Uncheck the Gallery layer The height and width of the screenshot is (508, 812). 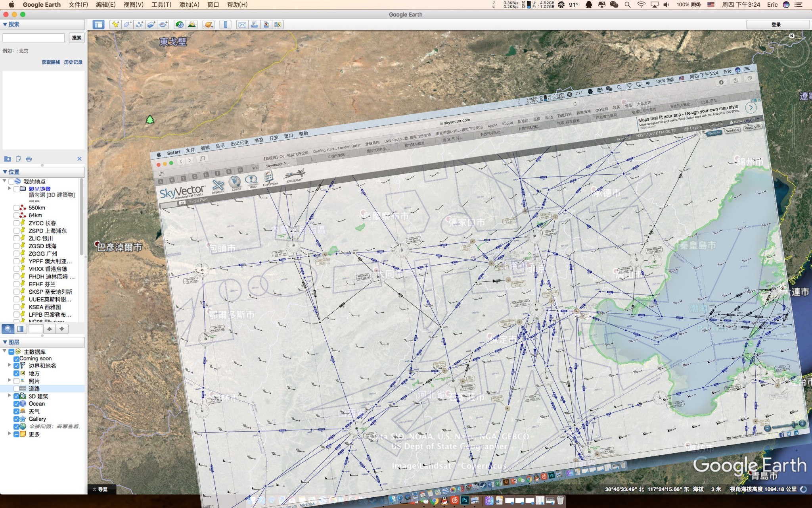point(16,419)
